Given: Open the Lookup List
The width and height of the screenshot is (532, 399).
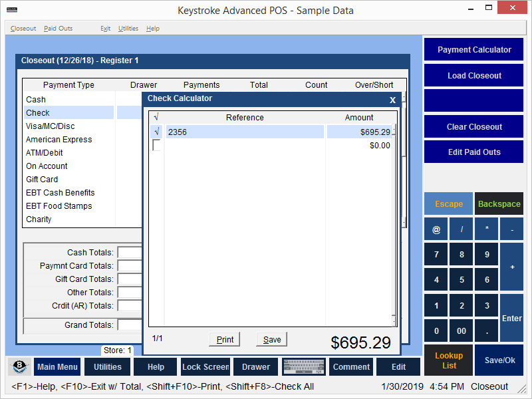Looking at the screenshot, I should point(449,360).
